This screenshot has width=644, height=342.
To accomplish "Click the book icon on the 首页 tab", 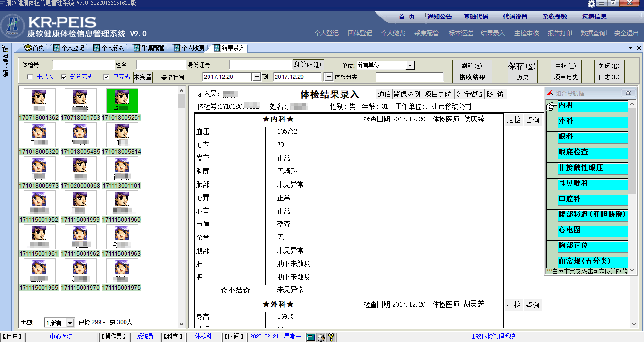I will 28,48.
